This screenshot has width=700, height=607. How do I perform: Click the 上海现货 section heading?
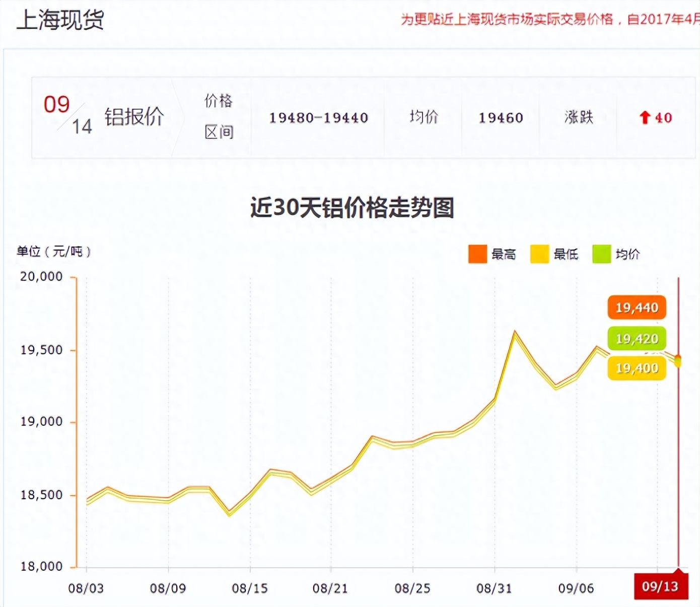(x=60, y=20)
